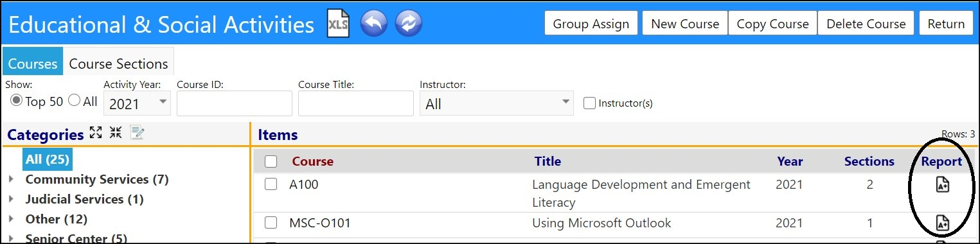
Task: Select the All (25) category
Action: (48, 159)
